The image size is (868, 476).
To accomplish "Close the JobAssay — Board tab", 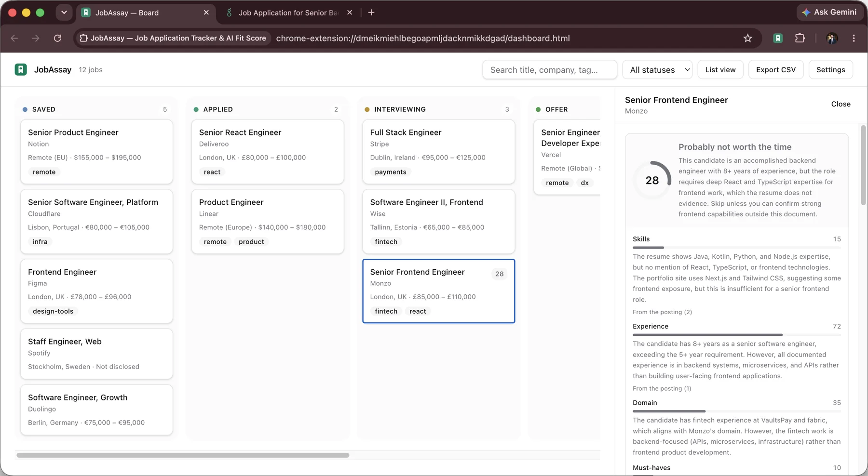I will pyautogui.click(x=206, y=13).
